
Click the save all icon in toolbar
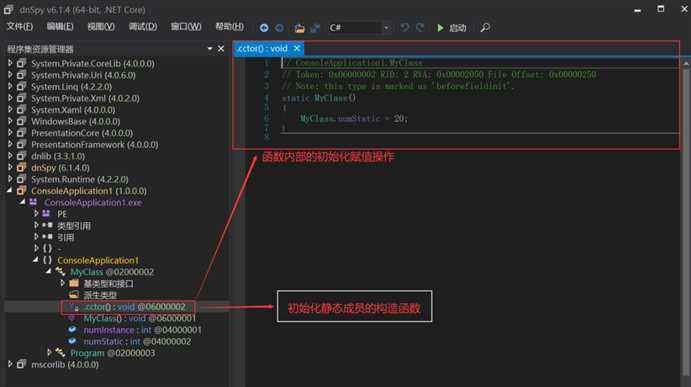[315, 28]
